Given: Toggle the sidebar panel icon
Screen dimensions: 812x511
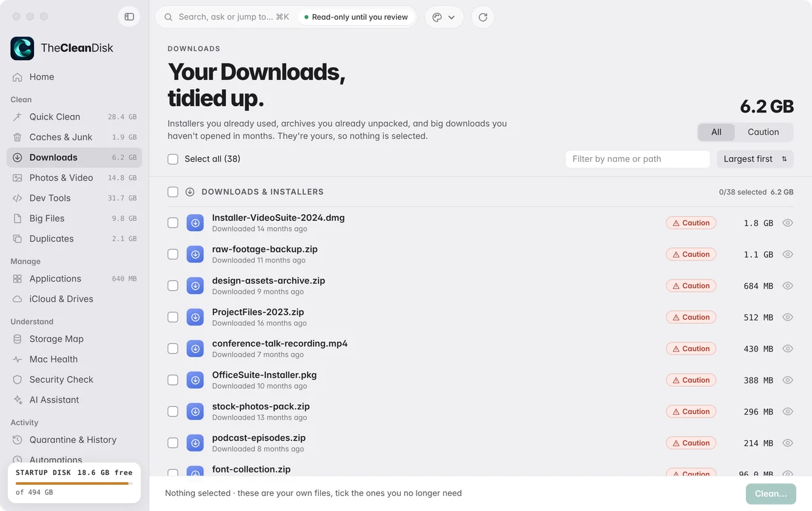Looking at the screenshot, I should click(x=129, y=16).
